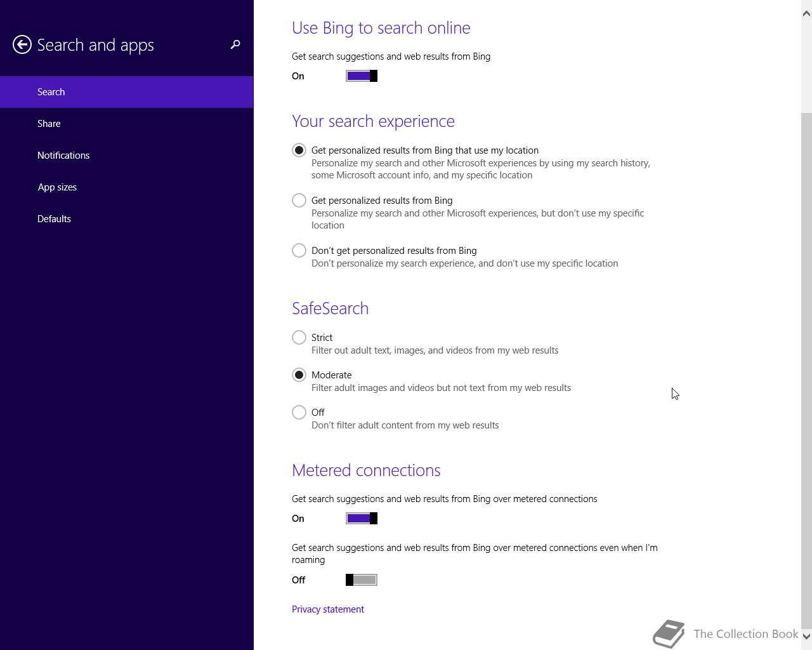812x650 pixels.
Task: Click the scrollbar up arrow
Action: [x=807, y=13]
